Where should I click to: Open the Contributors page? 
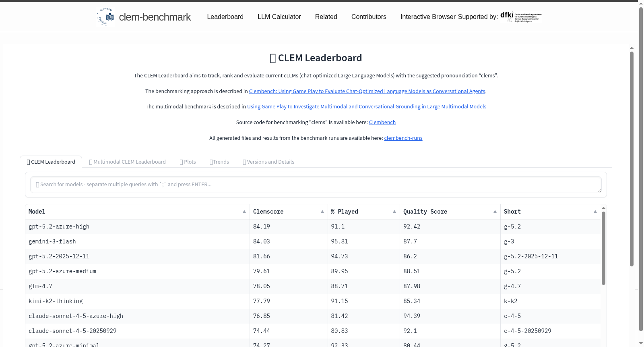coord(369,17)
